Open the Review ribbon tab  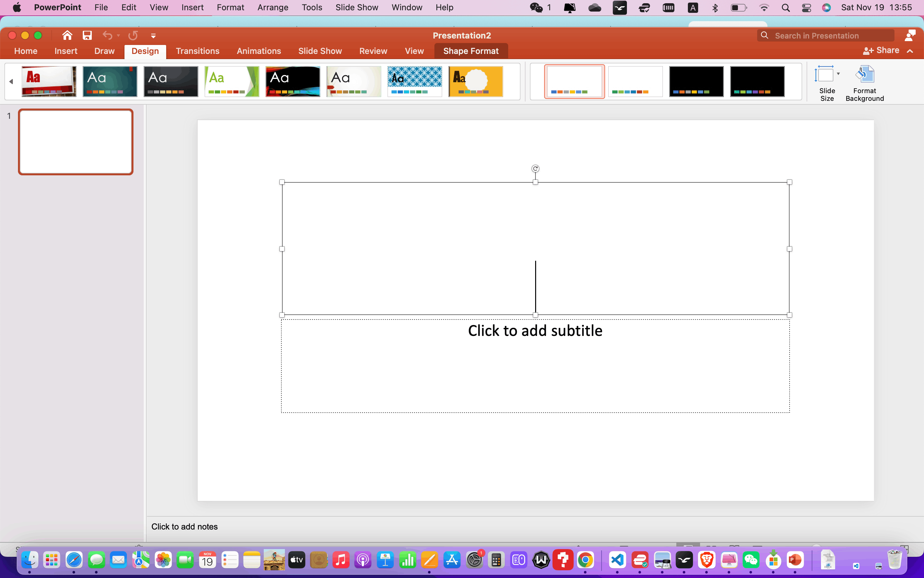click(373, 51)
